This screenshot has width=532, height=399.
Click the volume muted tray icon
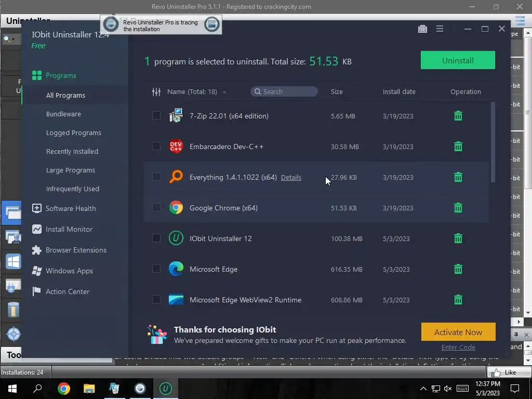pyautogui.click(x=448, y=389)
